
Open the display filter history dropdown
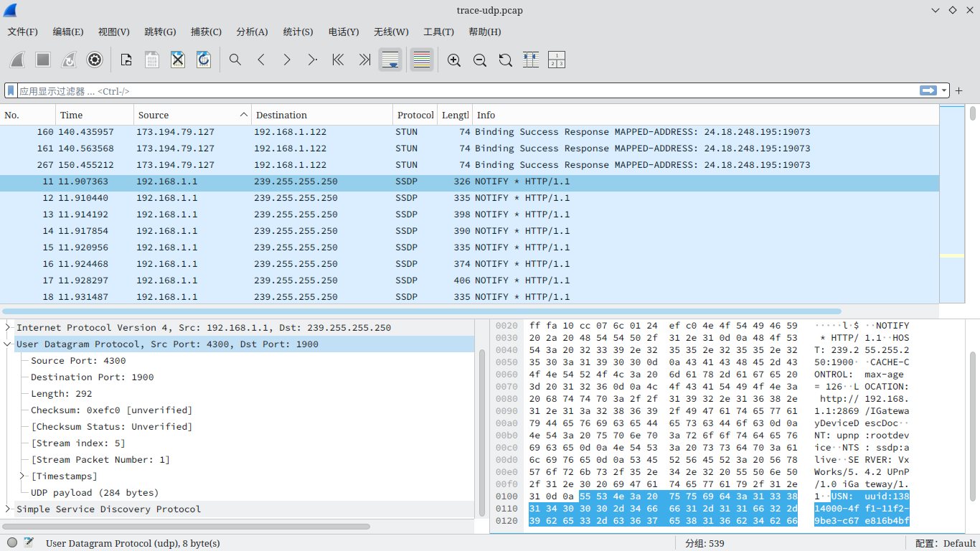(944, 91)
